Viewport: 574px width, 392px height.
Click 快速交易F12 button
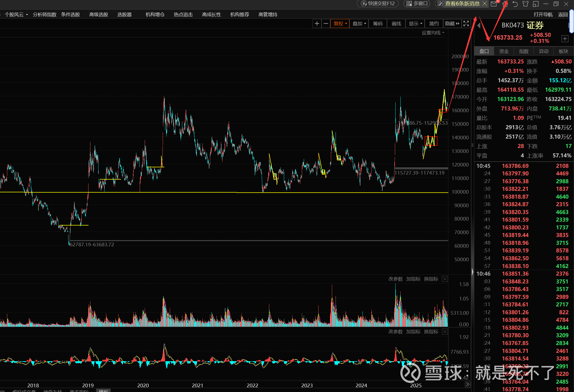tap(378, 4)
